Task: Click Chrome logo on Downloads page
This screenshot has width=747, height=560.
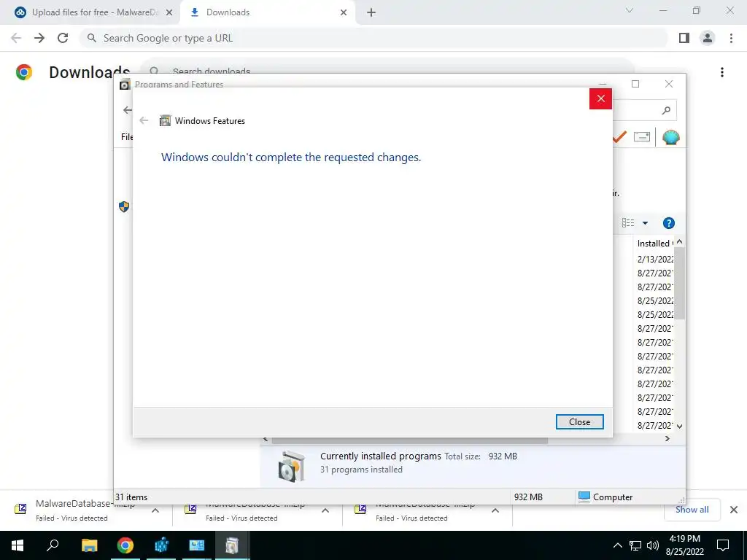Action: 24,72
